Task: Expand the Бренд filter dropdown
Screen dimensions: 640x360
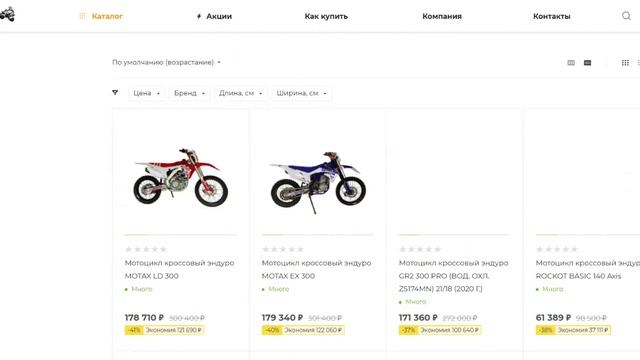Action: [189, 93]
